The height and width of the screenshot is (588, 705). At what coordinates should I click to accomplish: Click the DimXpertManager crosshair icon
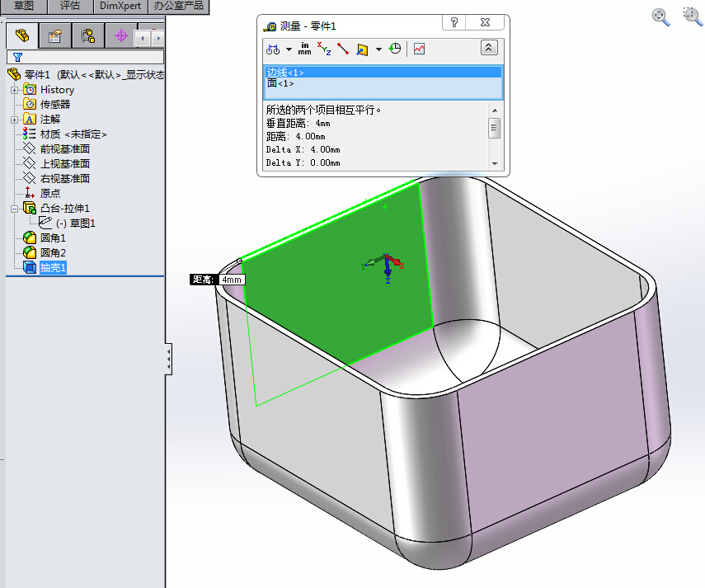[121, 35]
